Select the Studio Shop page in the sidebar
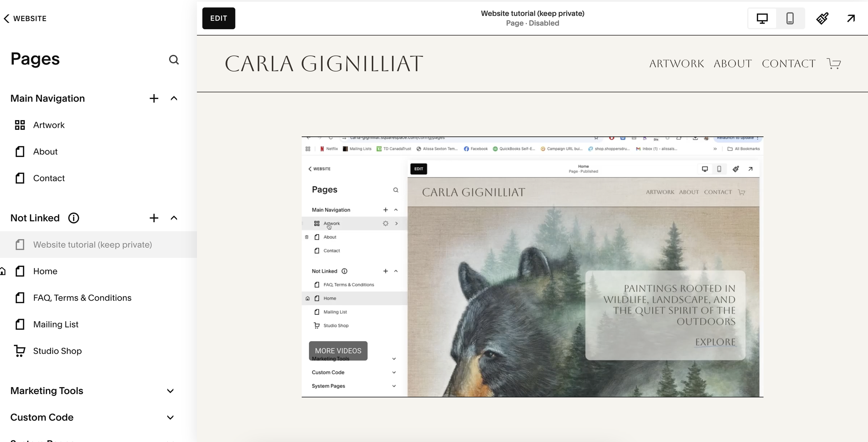 (57, 351)
